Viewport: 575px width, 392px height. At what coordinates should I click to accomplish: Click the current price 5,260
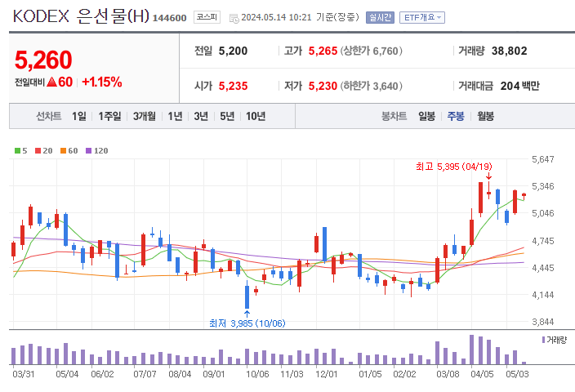point(43,60)
